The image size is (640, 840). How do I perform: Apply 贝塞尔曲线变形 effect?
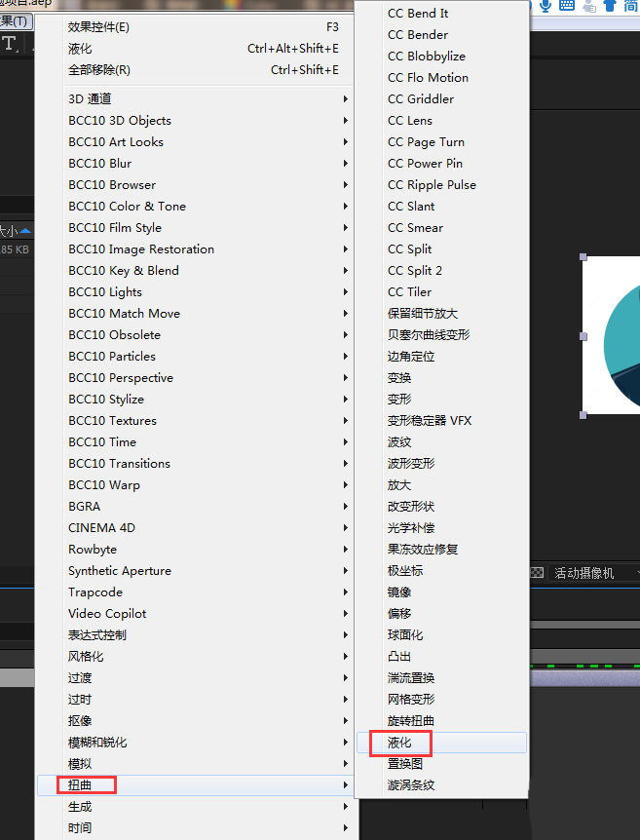tap(442, 335)
